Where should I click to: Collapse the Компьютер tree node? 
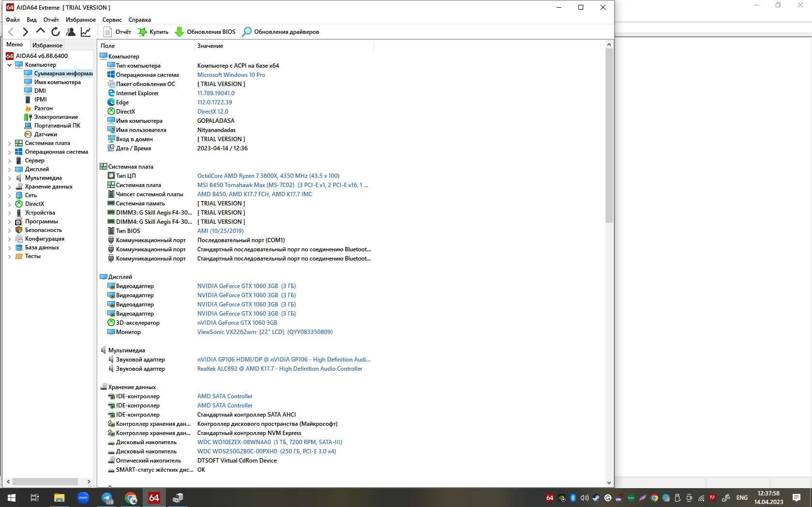(9, 65)
